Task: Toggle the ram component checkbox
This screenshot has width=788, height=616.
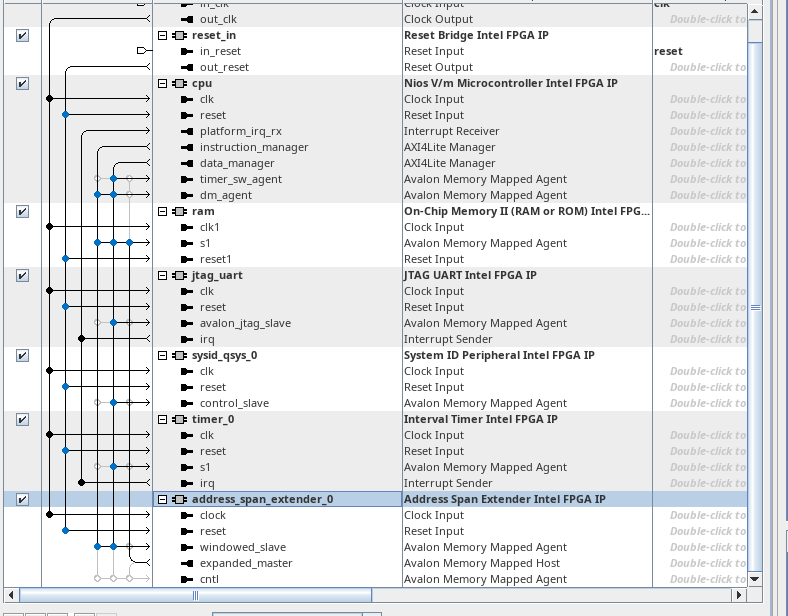Action: 22,212
